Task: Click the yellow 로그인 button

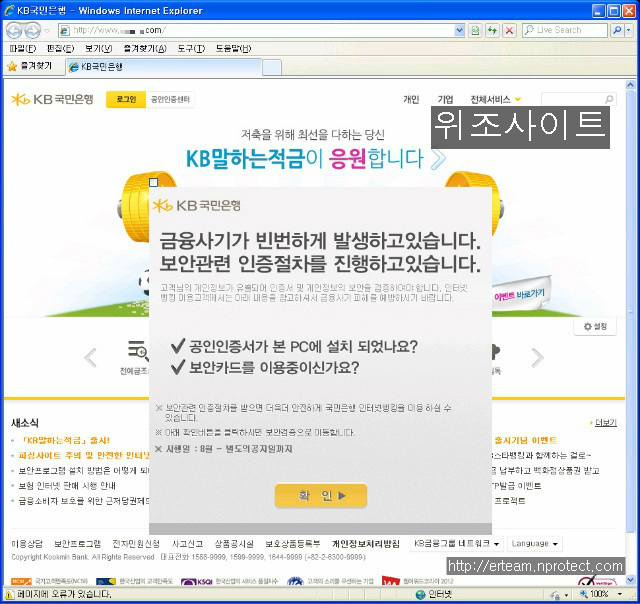Action: [126, 99]
